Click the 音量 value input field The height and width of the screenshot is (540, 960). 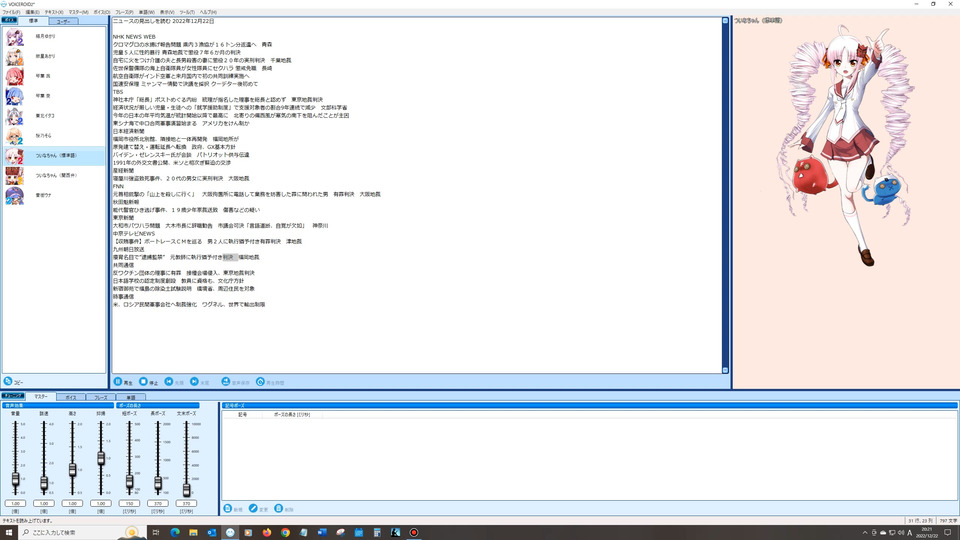click(x=15, y=503)
